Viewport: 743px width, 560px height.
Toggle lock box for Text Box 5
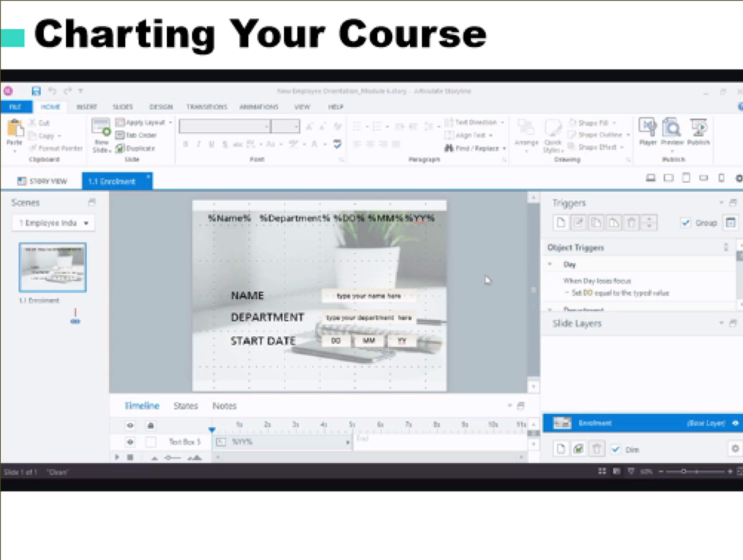pos(150,442)
